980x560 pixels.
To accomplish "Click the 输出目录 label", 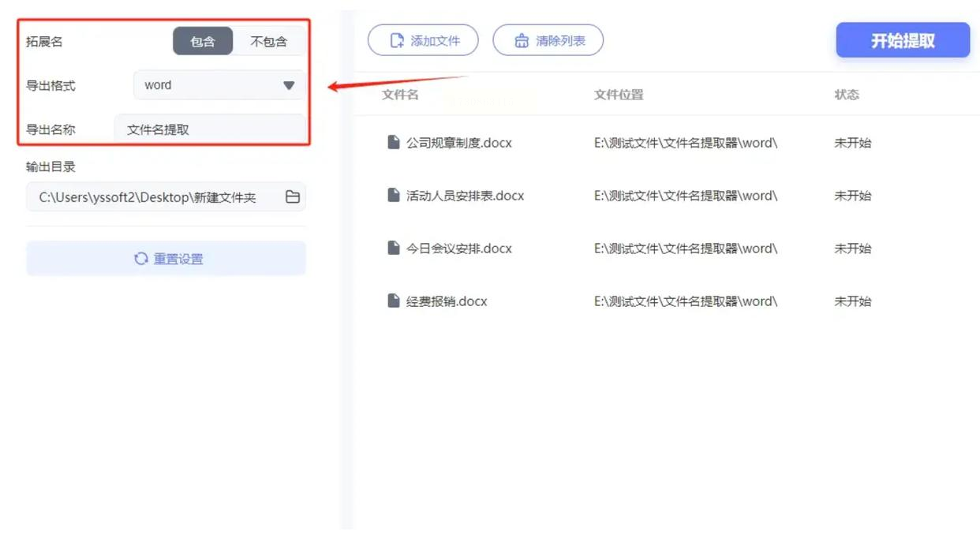I will click(x=50, y=167).
